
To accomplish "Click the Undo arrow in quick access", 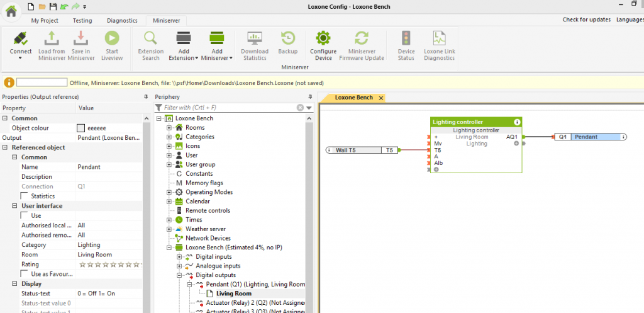I will coord(64,6).
